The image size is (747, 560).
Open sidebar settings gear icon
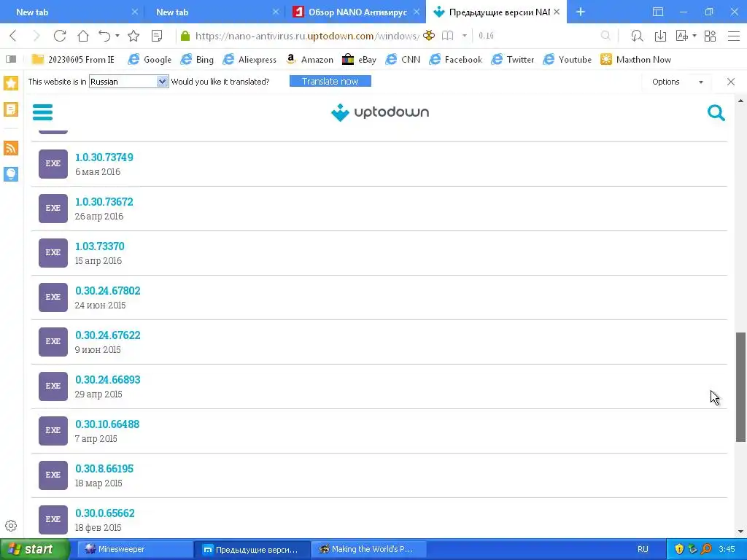[x=11, y=526]
